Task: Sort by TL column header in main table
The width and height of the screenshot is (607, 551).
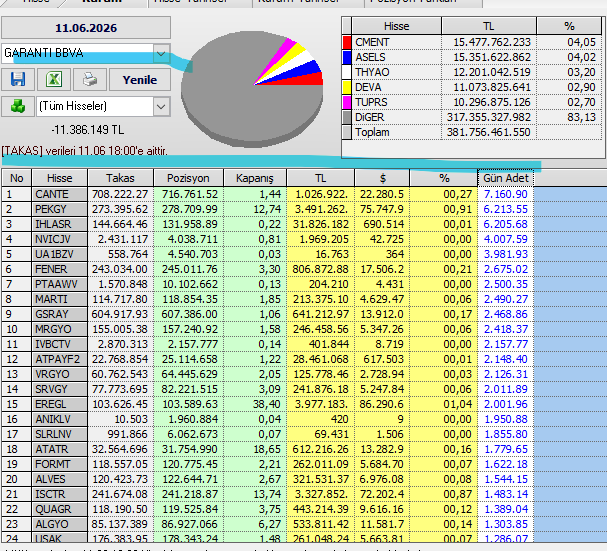Action: click(320, 178)
